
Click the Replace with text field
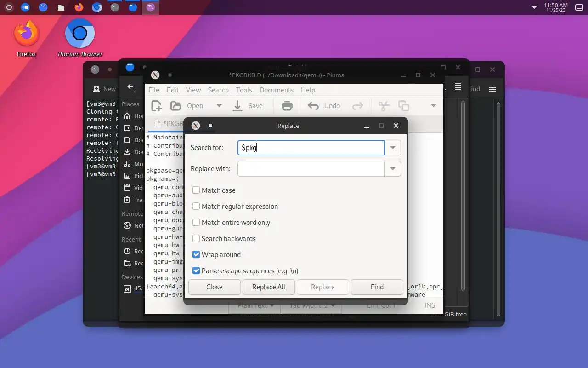pos(311,169)
